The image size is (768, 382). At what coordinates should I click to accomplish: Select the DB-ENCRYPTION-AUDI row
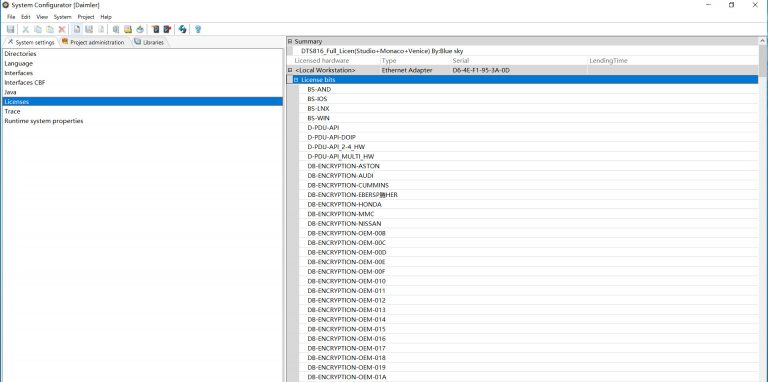click(528, 175)
